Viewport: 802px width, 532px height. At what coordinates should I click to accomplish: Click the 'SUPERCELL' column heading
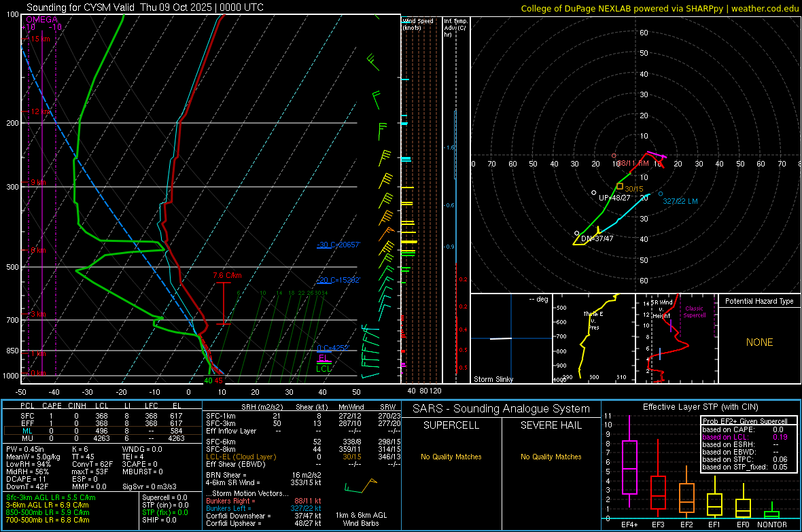451,425
